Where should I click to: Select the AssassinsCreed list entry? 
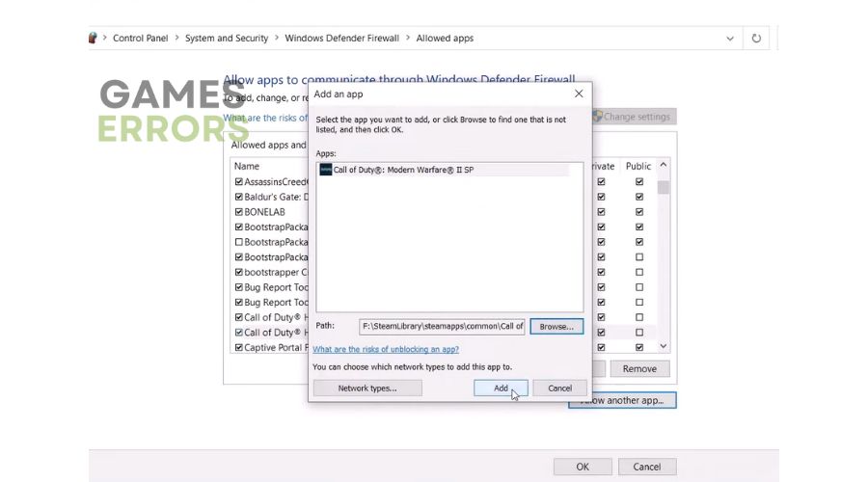(276, 181)
